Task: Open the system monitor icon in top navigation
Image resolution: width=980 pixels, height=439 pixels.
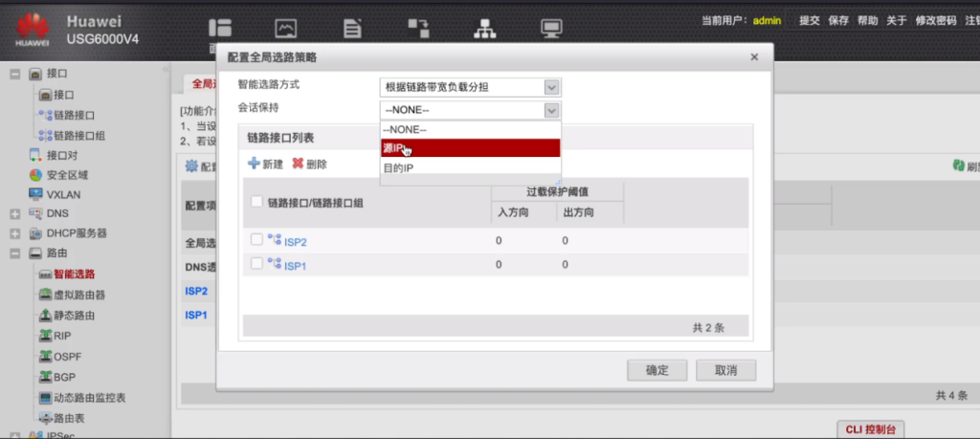Action: click(551, 28)
